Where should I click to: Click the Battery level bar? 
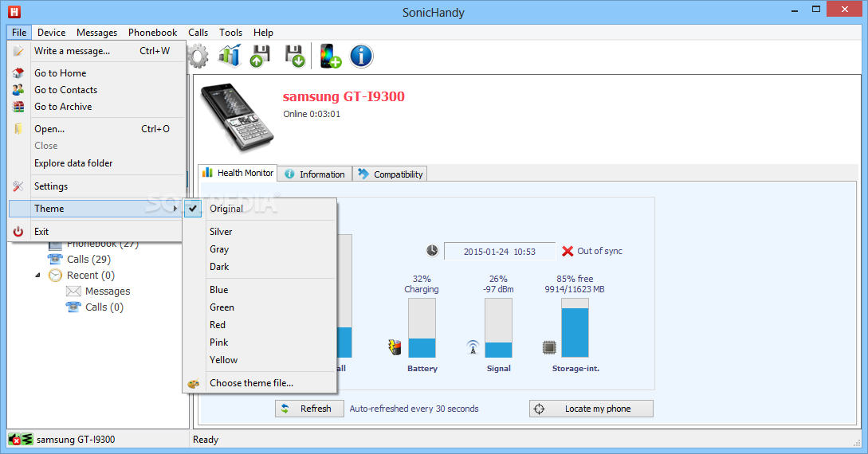[x=422, y=328]
